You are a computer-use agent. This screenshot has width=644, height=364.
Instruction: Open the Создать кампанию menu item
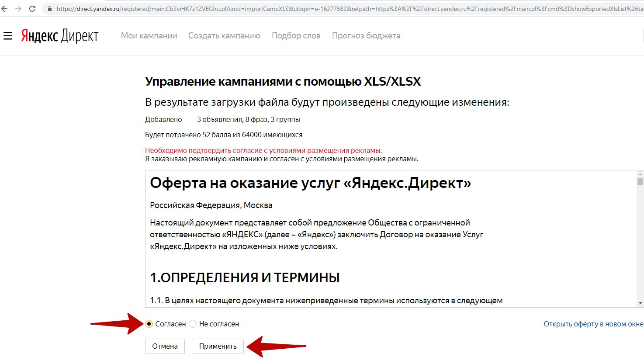point(224,36)
